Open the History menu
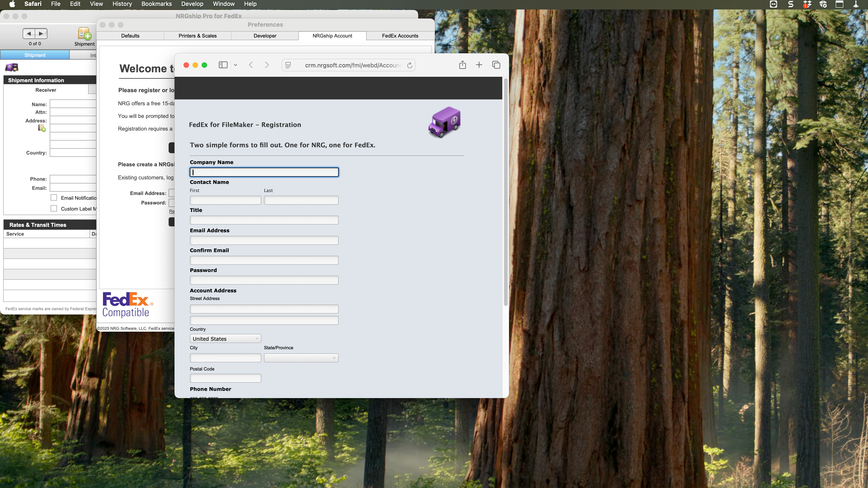 (x=122, y=4)
